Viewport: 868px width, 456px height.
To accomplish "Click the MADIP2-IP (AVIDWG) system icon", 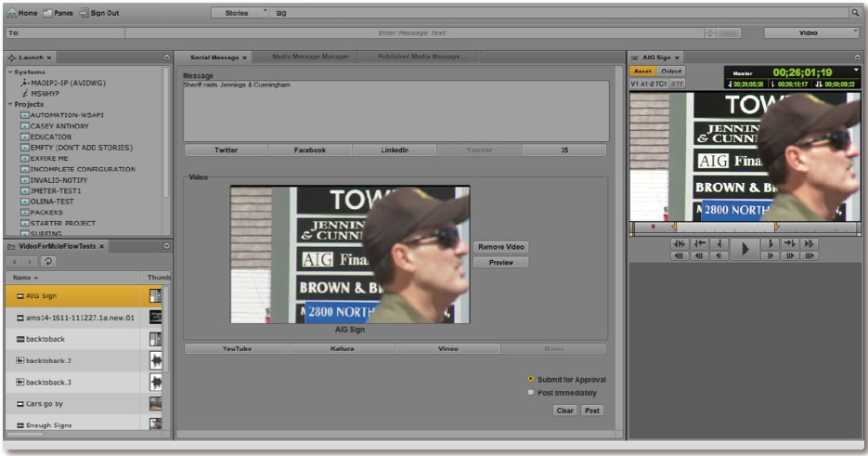I will point(24,83).
